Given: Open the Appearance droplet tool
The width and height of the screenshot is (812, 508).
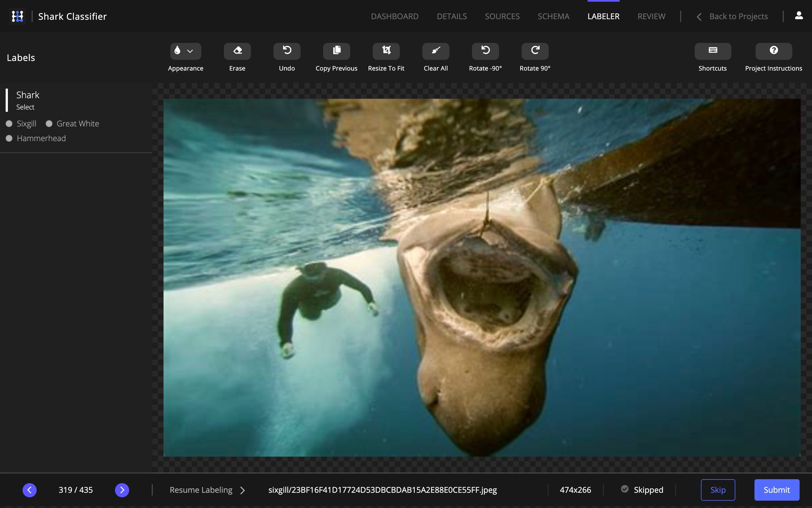Looking at the screenshot, I should [x=178, y=51].
